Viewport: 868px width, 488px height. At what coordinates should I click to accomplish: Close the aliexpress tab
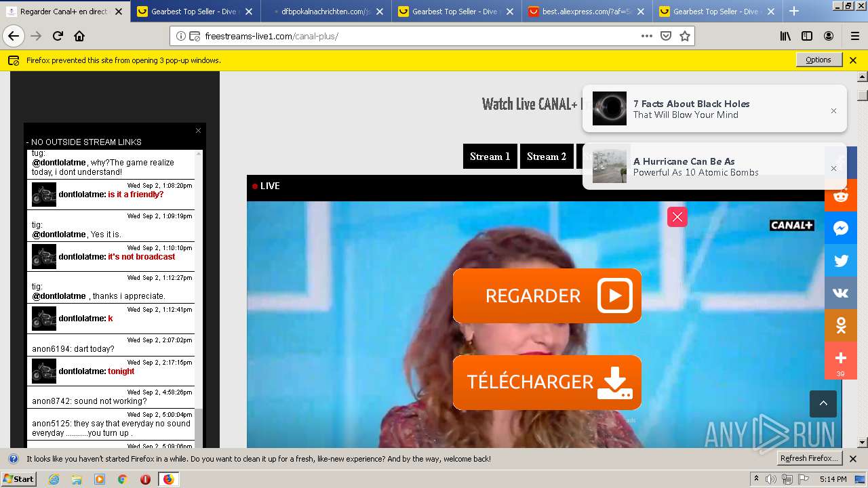pyautogui.click(x=640, y=12)
